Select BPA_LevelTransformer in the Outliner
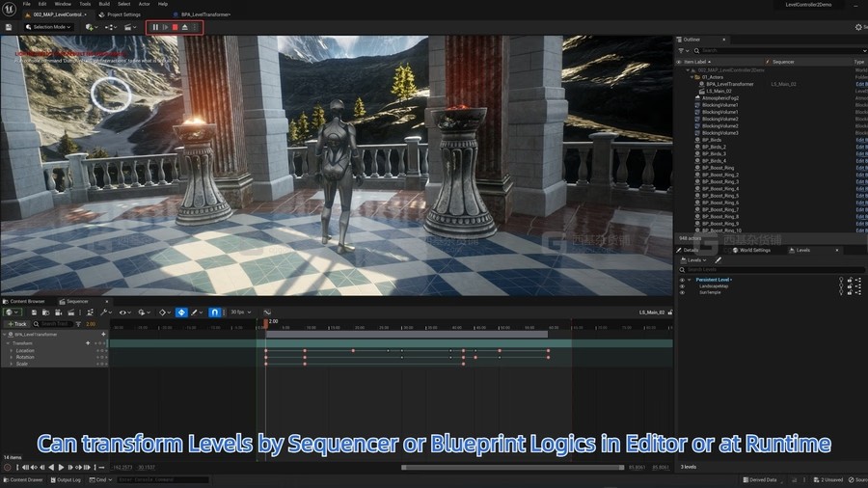The height and width of the screenshot is (488, 868). [x=729, y=84]
